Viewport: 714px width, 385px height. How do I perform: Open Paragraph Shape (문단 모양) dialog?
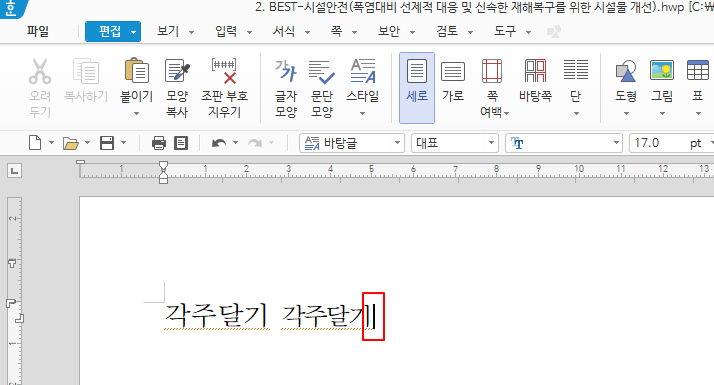pyautogui.click(x=322, y=72)
